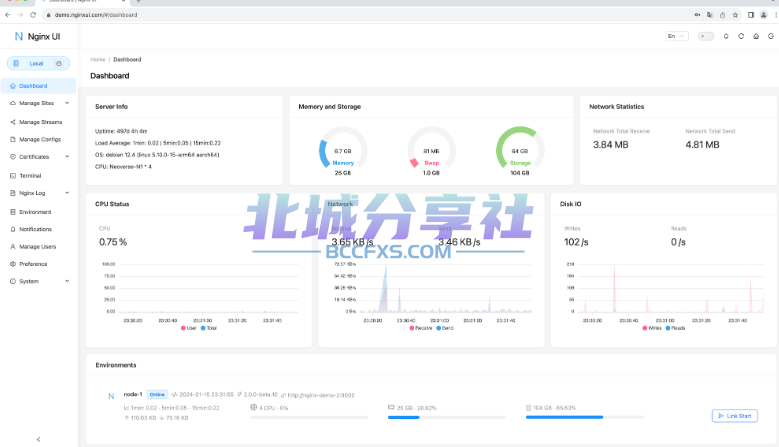Click the Certificates shield icon
The image size is (779, 447).
click(x=13, y=156)
